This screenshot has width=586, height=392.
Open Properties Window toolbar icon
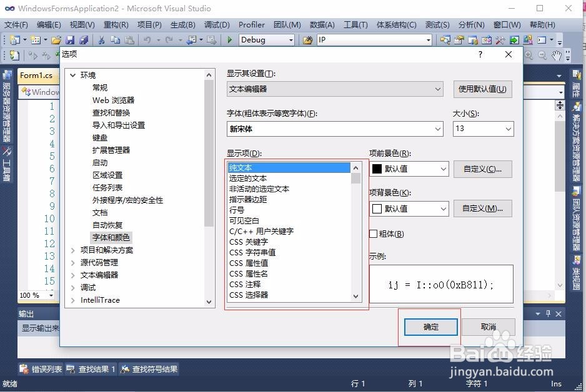[459, 39]
